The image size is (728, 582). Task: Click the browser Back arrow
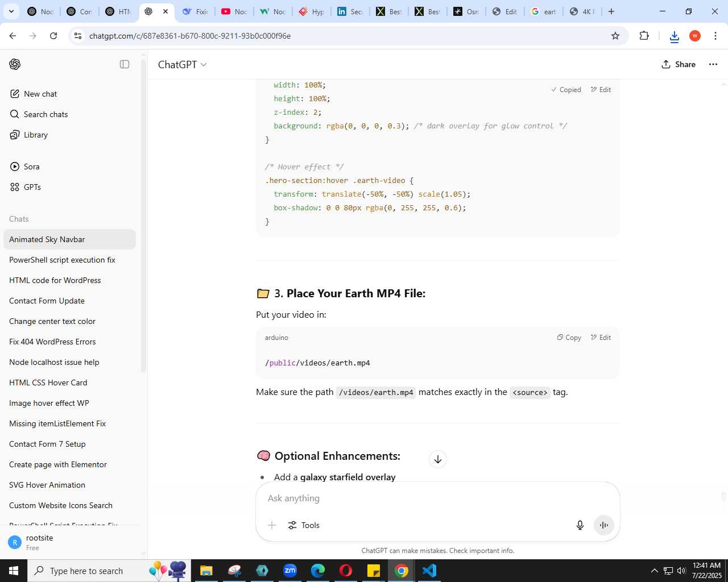[13, 36]
